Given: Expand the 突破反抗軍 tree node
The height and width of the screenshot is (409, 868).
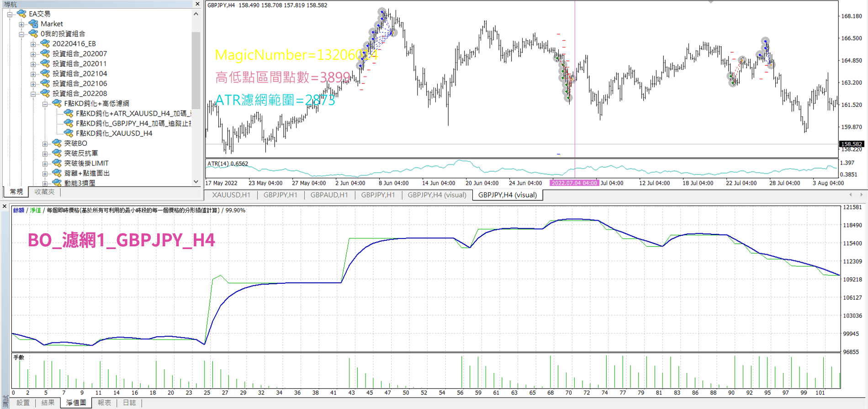Looking at the screenshot, I should click(45, 154).
